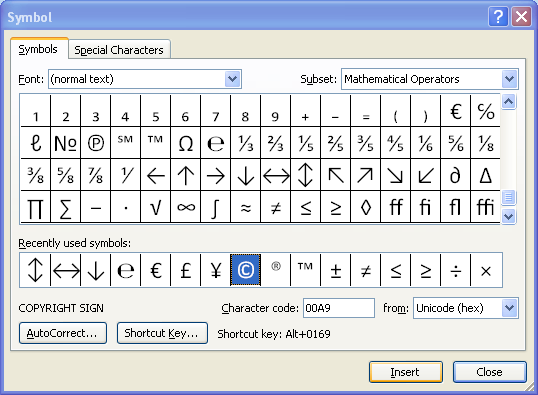Select the plus-minus ± recent symbol
Screen dimensions: 538x395
coord(336,270)
